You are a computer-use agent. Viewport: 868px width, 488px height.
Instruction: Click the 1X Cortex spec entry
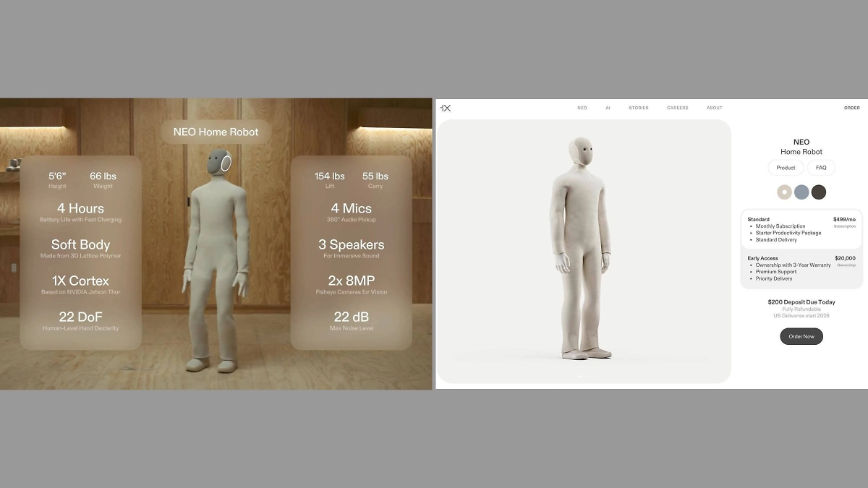click(x=80, y=285)
